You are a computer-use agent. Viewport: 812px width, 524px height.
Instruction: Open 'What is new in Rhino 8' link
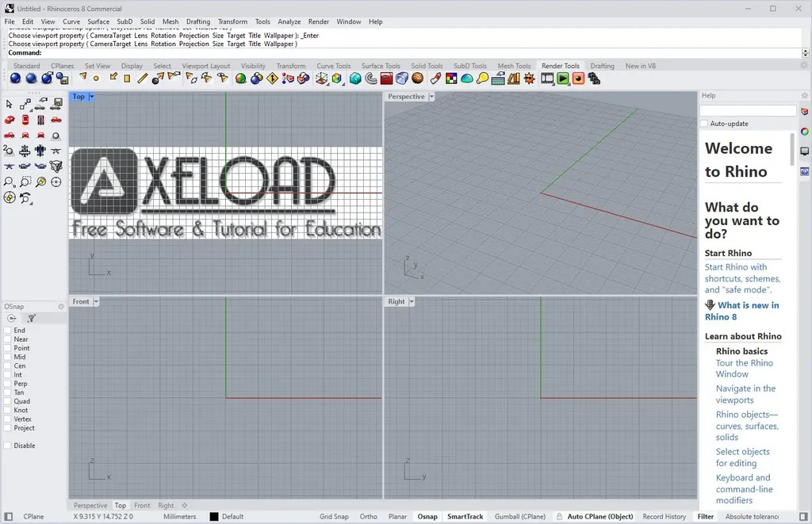click(x=742, y=311)
